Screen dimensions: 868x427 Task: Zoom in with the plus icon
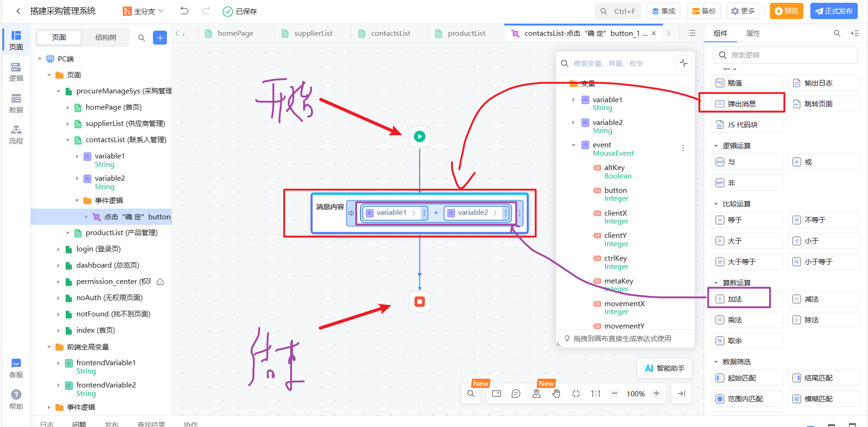point(656,394)
